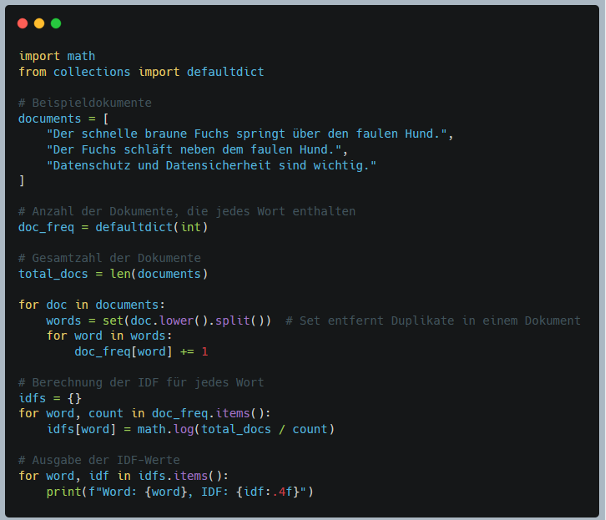Image resolution: width=606 pixels, height=520 pixels.
Task: Click the 'documents = [' assignment line
Action: (x=64, y=118)
